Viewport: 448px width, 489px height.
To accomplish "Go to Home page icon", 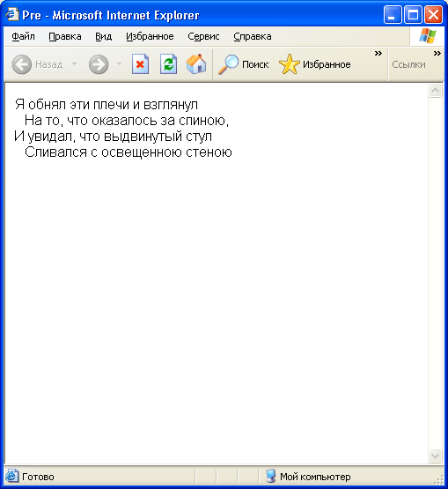I will tap(196, 64).
